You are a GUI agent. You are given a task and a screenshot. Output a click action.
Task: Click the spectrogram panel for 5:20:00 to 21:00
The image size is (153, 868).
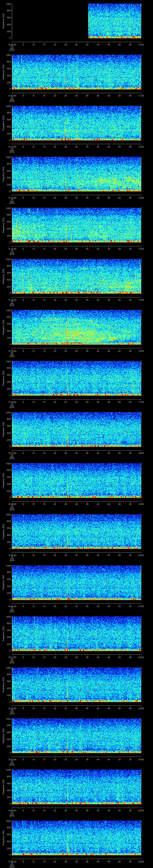click(x=76, y=583)
